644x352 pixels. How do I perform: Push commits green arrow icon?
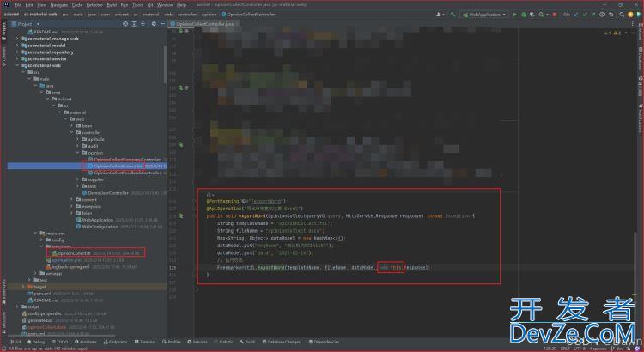593,15
